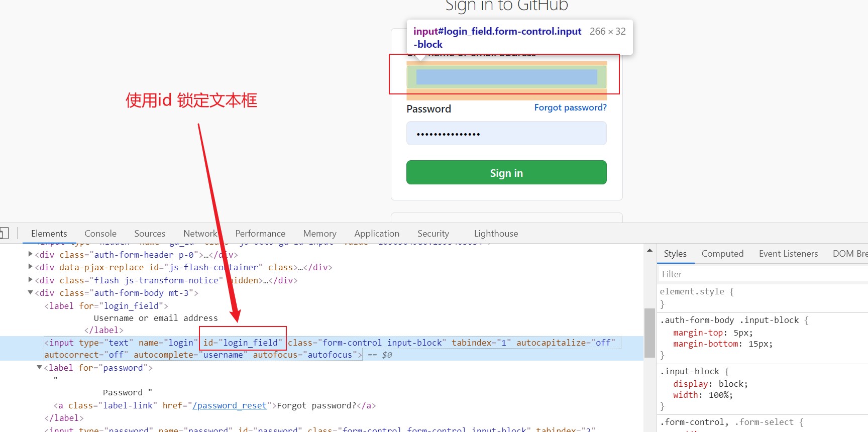Viewport: 868px width, 432px height.
Task: Open the Lighthouse tab
Action: [496, 234]
